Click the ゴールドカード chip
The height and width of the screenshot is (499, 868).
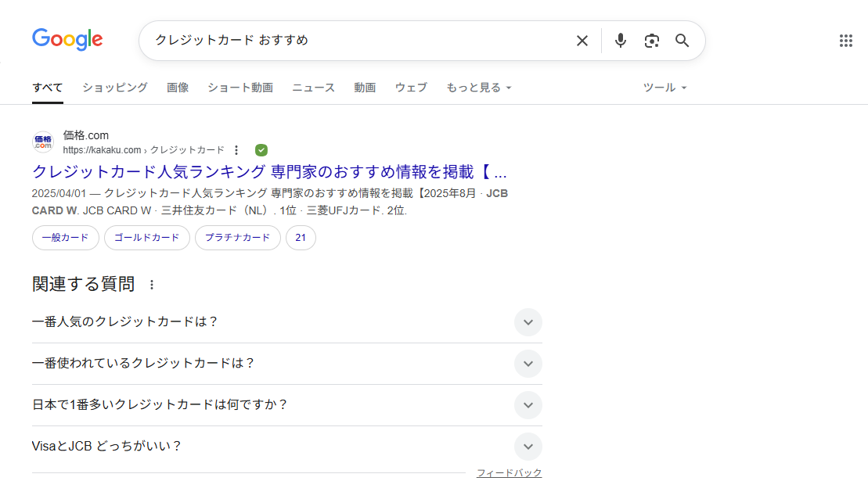[x=146, y=237]
